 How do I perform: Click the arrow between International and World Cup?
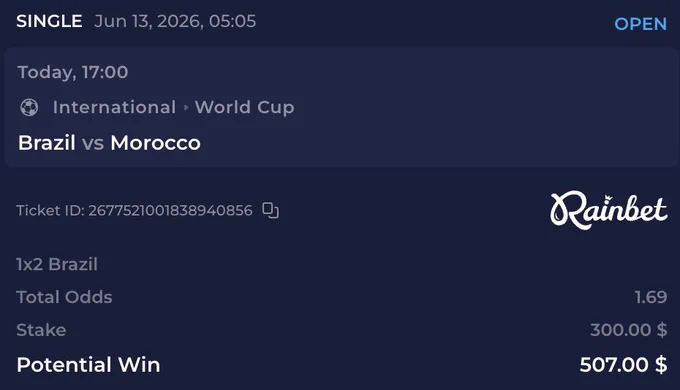[186, 107]
